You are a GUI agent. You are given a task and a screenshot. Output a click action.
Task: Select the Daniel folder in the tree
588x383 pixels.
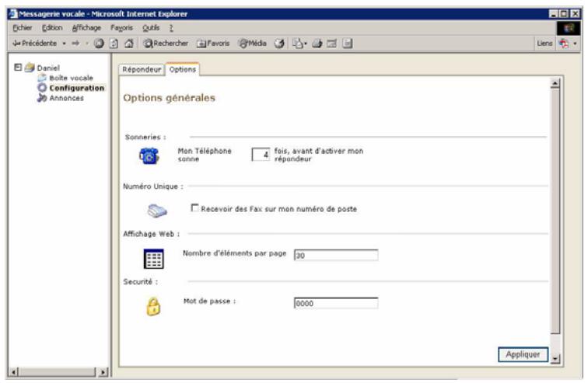coord(48,68)
